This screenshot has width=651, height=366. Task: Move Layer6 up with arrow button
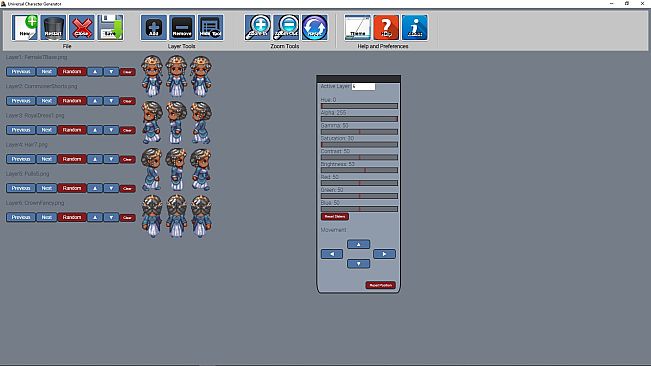point(95,217)
